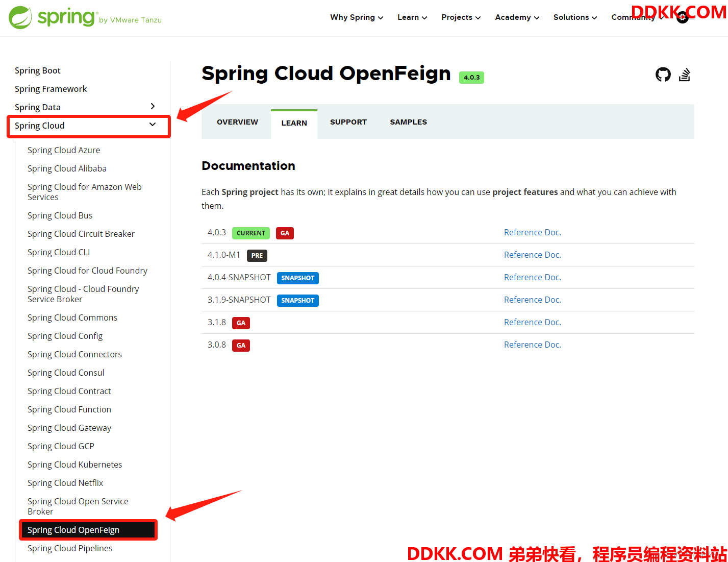728x562 pixels.
Task: Open the Learn dropdown in header
Action: point(412,17)
